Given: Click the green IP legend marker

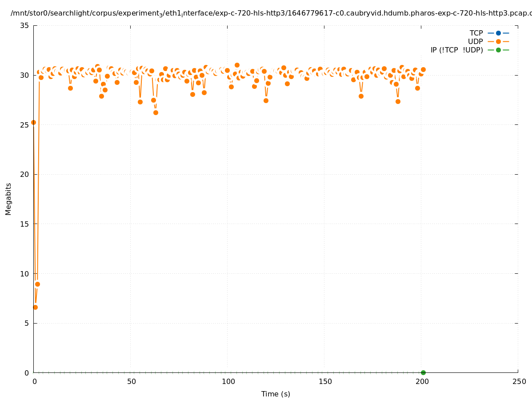Looking at the screenshot, I should (x=498, y=50).
